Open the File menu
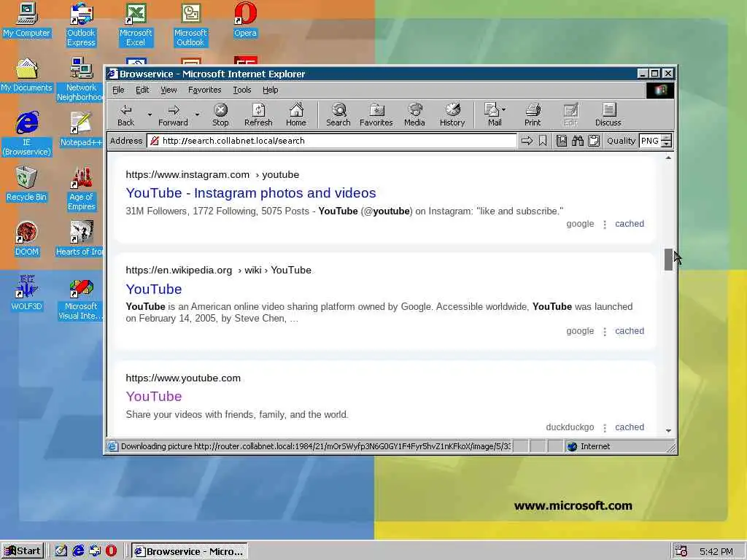Image resolution: width=747 pixels, height=560 pixels. click(118, 90)
